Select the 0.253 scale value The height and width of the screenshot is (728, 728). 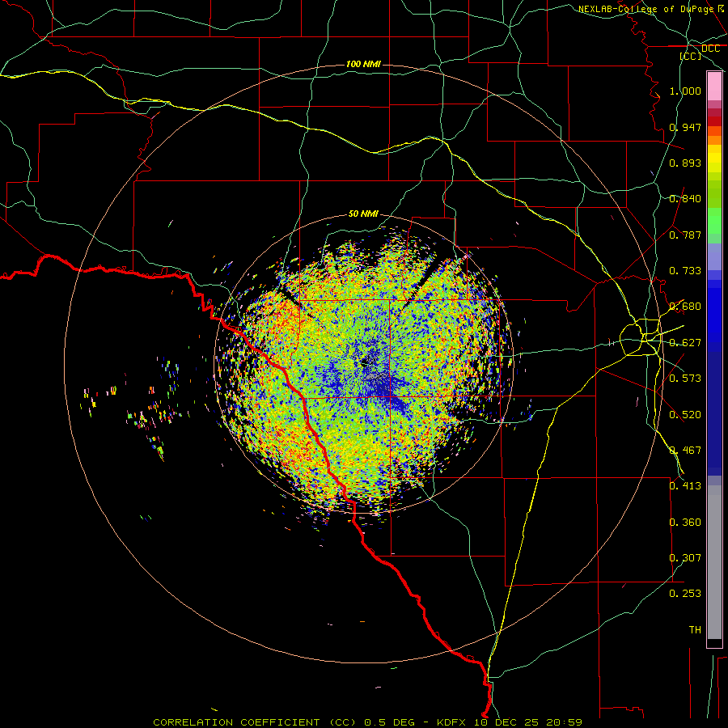pos(685,594)
